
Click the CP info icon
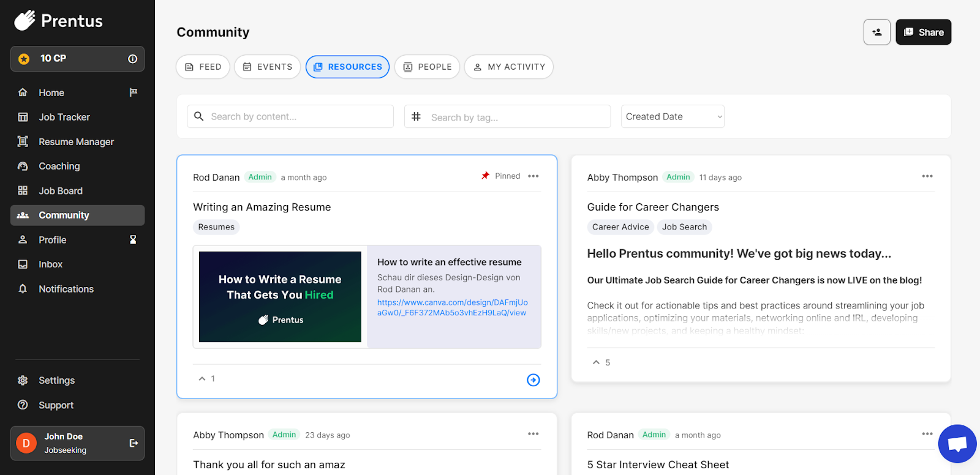click(x=132, y=59)
